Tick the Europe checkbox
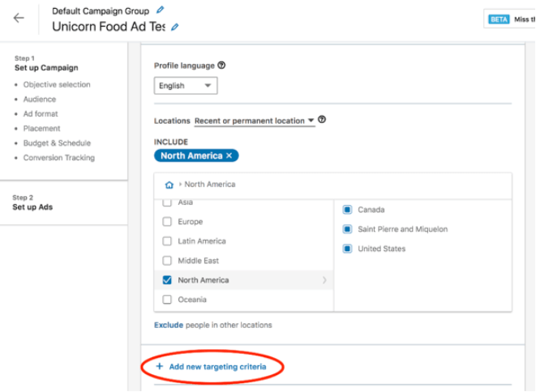 click(167, 222)
